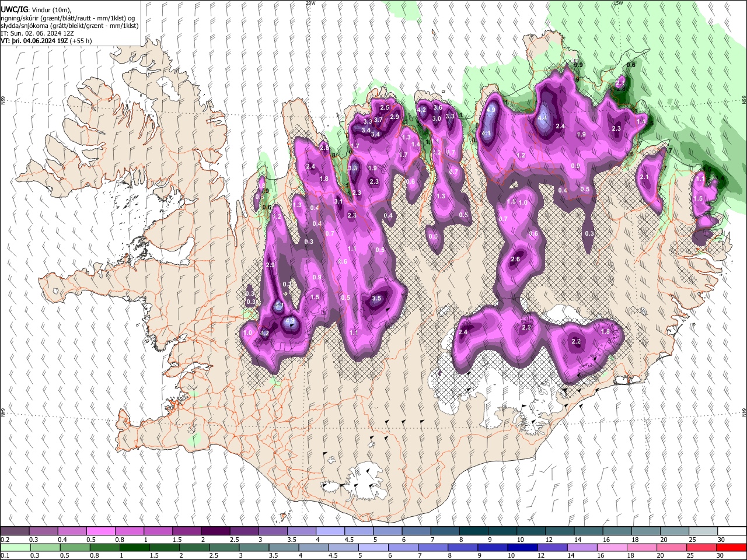Click the dark teal 8 swatch in upper legend
Viewport: 747px width, 560px height.
click(x=474, y=531)
